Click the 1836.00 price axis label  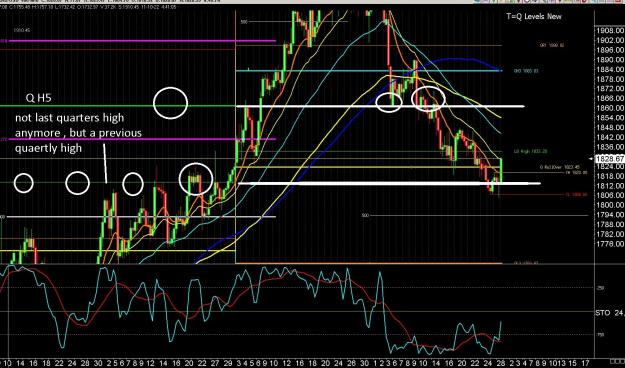[610, 147]
